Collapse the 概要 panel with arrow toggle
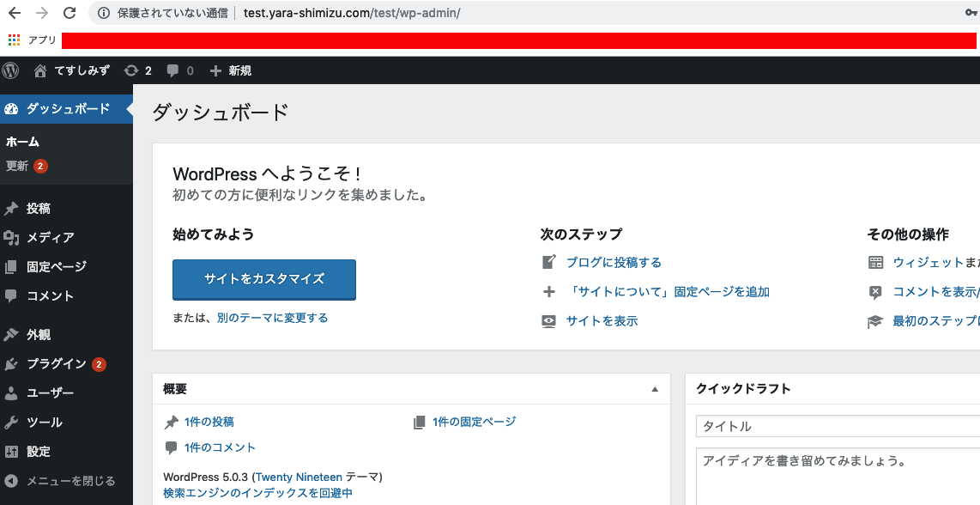This screenshot has height=505, width=980. click(655, 389)
